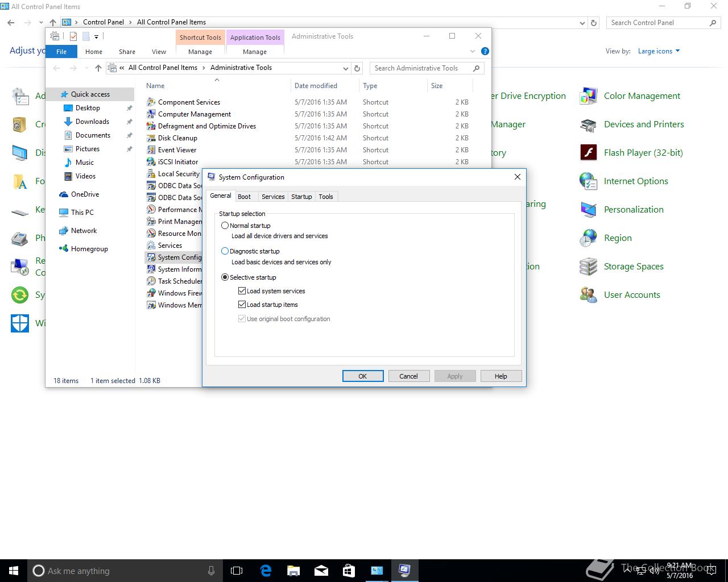
Task: Open User Accounts icon
Action: coord(588,295)
